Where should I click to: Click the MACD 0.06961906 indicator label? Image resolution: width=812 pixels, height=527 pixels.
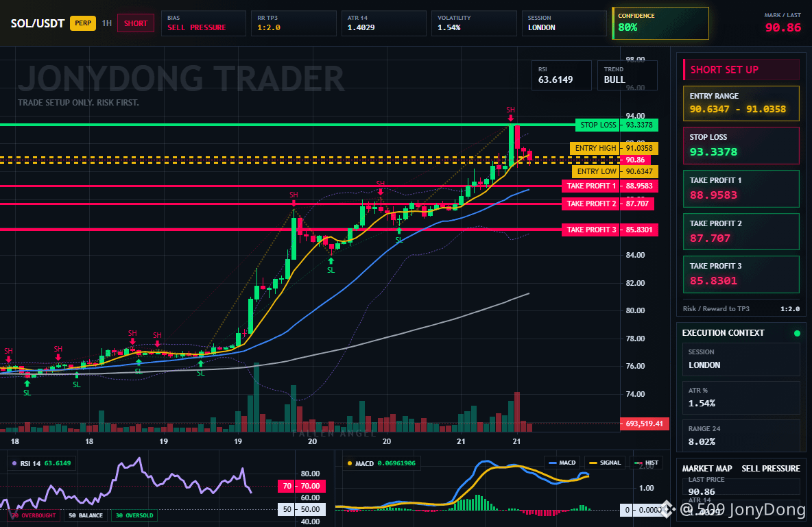point(381,463)
